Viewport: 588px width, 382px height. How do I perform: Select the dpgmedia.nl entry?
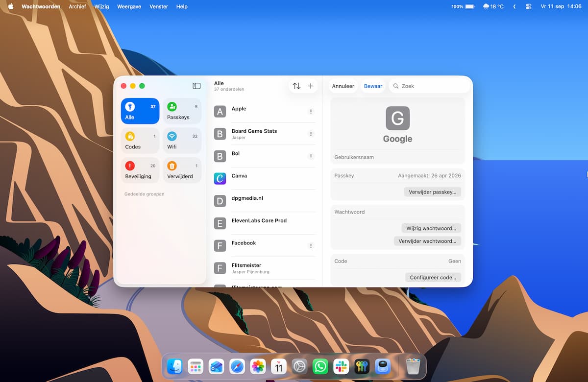tap(265, 201)
